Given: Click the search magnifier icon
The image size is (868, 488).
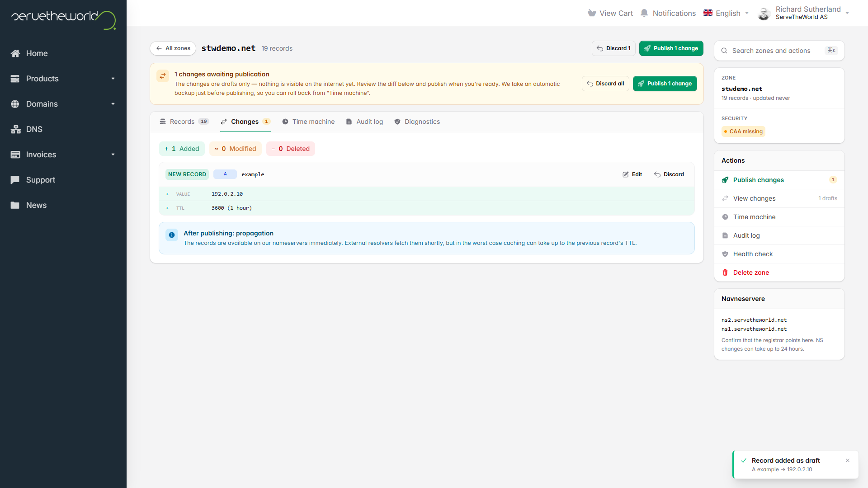Looking at the screenshot, I should pyautogui.click(x=724, y=51).
